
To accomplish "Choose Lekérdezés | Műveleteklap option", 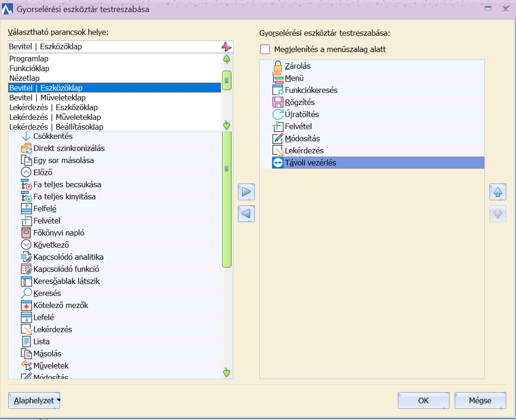I will coord(114,117).
